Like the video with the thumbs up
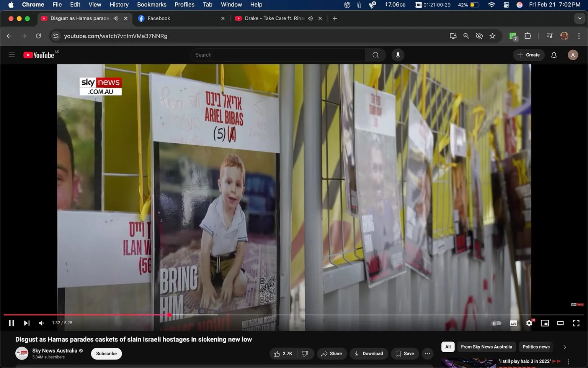Viewport: 588px width, 368px height. [282, 353]
